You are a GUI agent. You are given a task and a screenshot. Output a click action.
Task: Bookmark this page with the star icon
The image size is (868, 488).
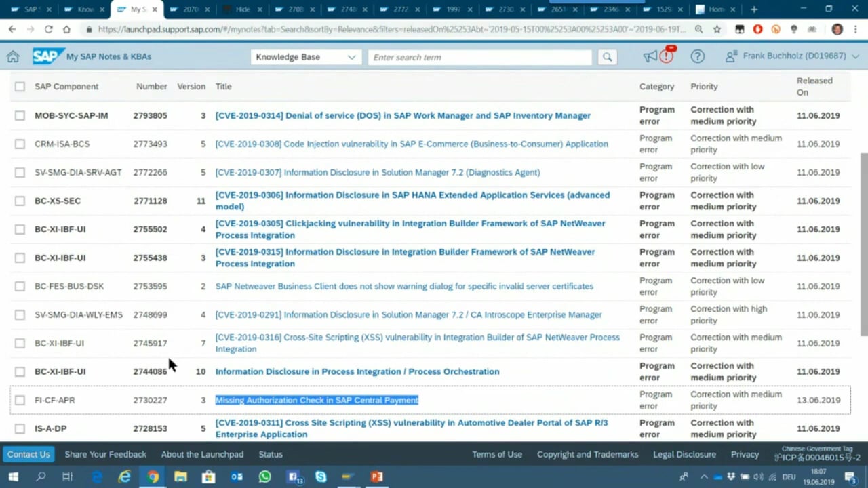(717, 29)
